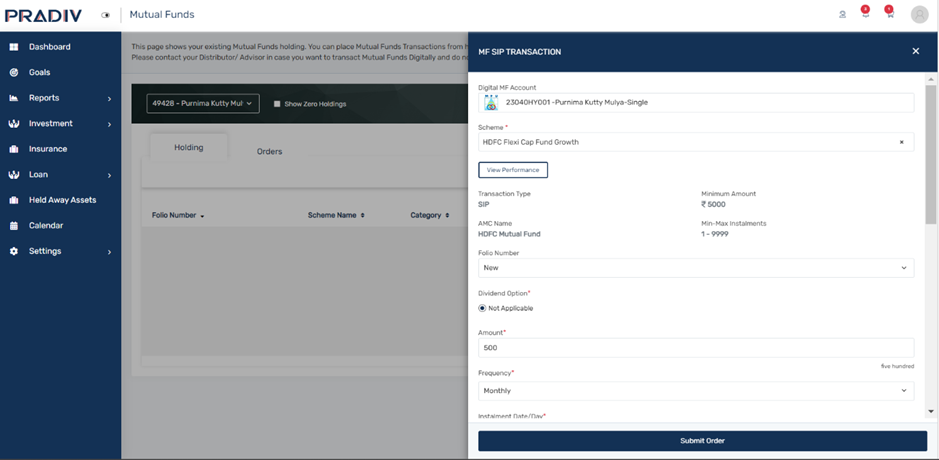Image resolution: width=939 pixels, height=460 pixels.
Task: Click the Investment sidebar icon
Action: [x=14, y=123]
